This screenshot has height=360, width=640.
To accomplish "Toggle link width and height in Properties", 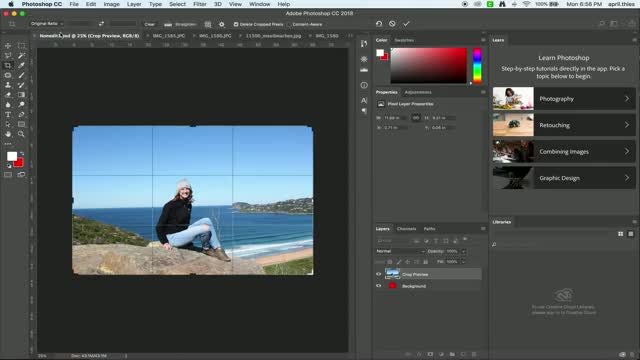I will [x=416, y=118].
